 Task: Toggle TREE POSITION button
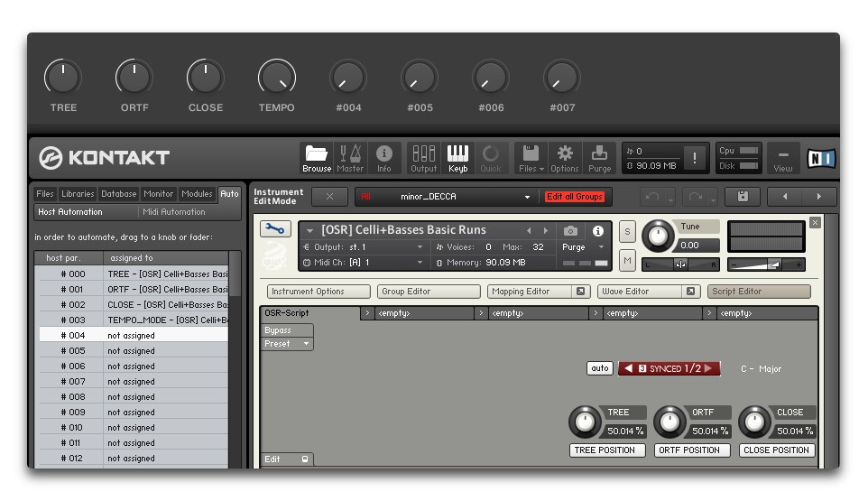[x=607, y=450]
